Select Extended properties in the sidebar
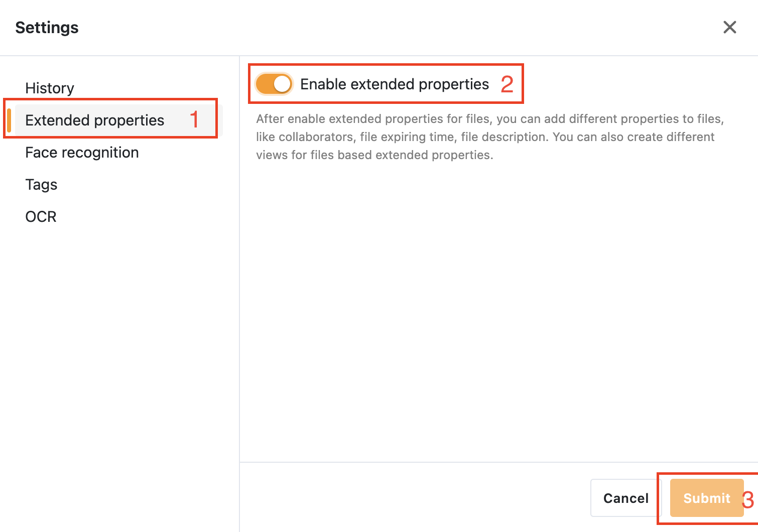 [94, 120]
